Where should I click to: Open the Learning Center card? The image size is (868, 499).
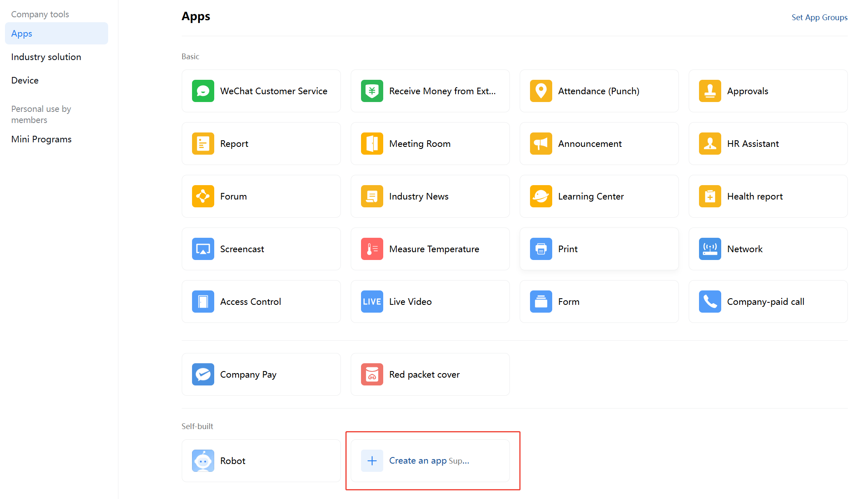pos(598,196)
